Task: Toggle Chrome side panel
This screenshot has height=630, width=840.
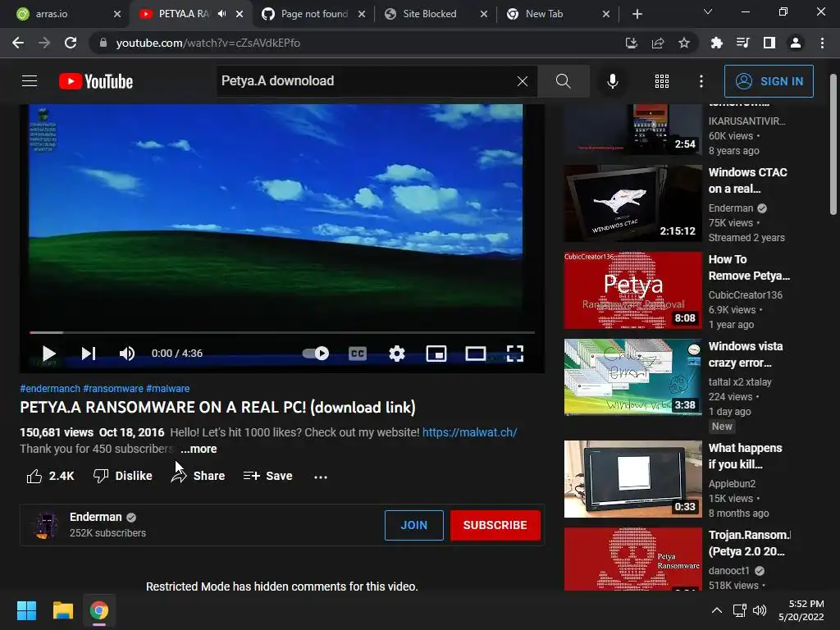Action: (x=769, y=43)
